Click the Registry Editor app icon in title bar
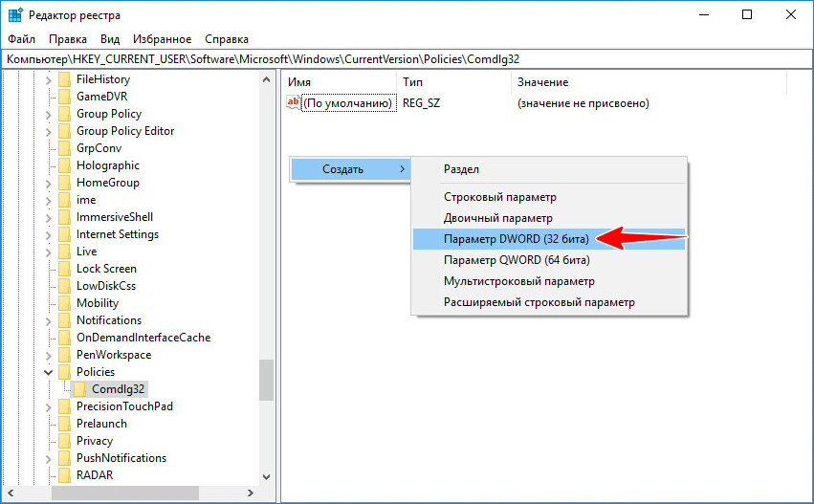 point(15,15)
